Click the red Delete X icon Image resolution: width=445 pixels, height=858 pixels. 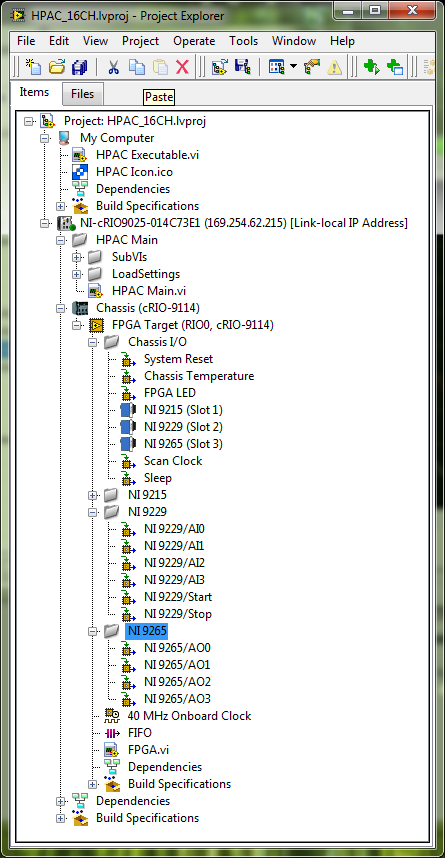click(x=182, y=68)
